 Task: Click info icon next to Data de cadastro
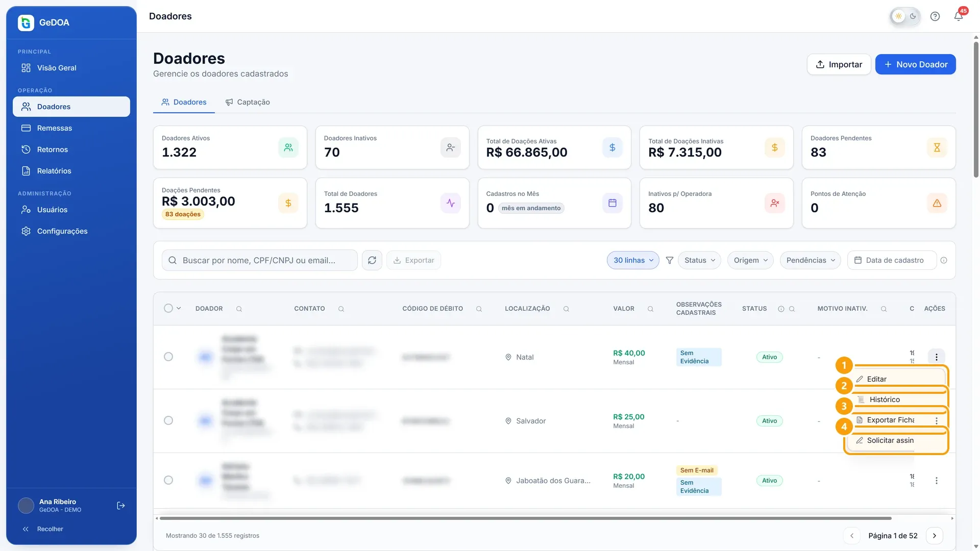[944, 260]
